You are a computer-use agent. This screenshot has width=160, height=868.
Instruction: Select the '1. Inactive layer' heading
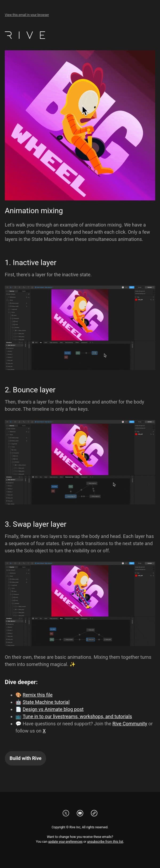click(30, 262)
